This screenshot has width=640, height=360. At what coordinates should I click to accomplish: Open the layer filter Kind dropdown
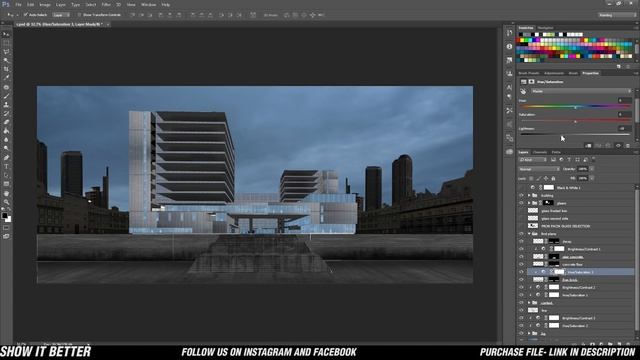[533, 160]
